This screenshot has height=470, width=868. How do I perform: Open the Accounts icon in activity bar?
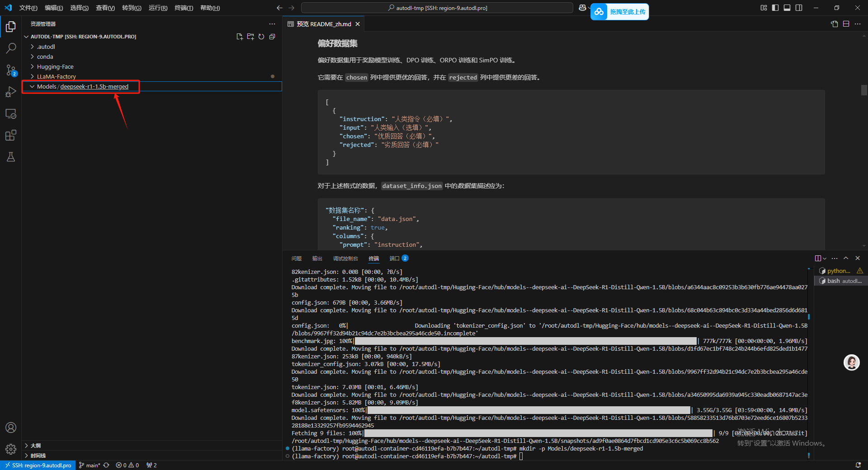coord(11,428)
